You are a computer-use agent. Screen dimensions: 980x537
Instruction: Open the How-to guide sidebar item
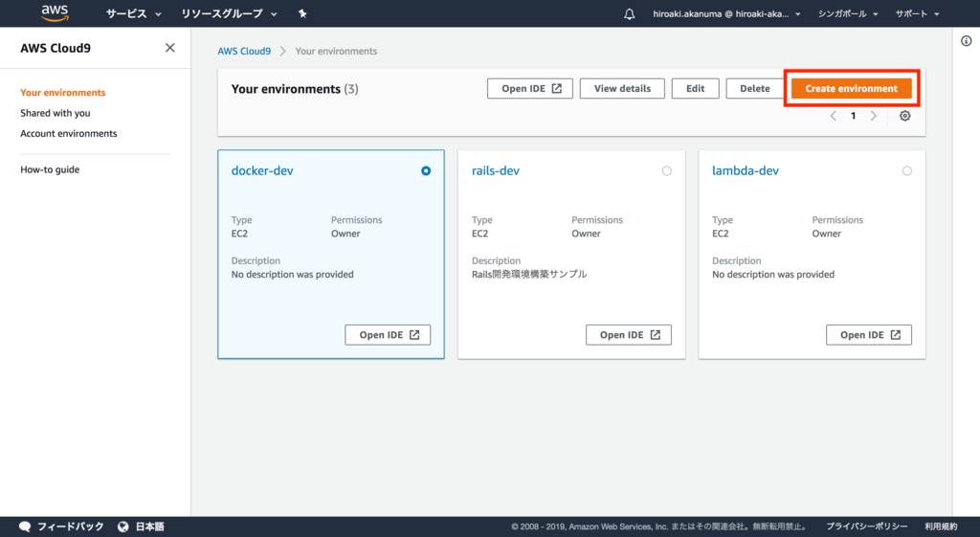click(x=50, y=169)
